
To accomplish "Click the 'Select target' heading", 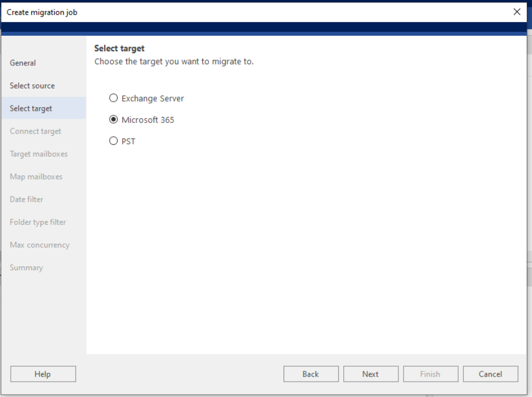I will pos(119,48).
